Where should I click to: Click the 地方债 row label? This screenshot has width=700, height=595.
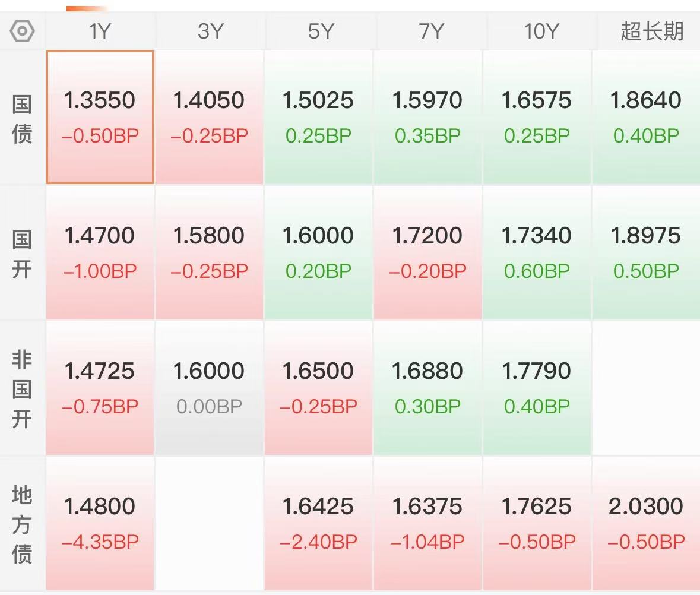(22, 524)
